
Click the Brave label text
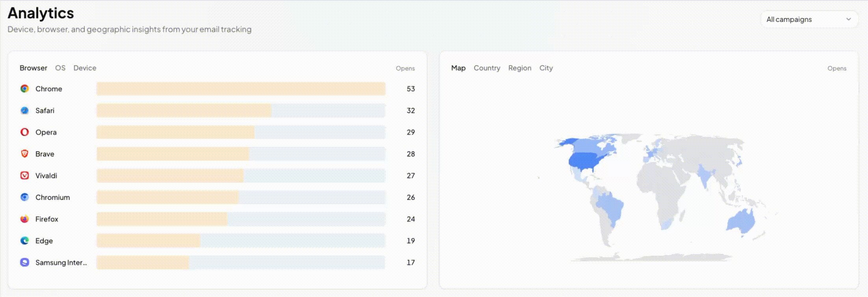(45, 154)
